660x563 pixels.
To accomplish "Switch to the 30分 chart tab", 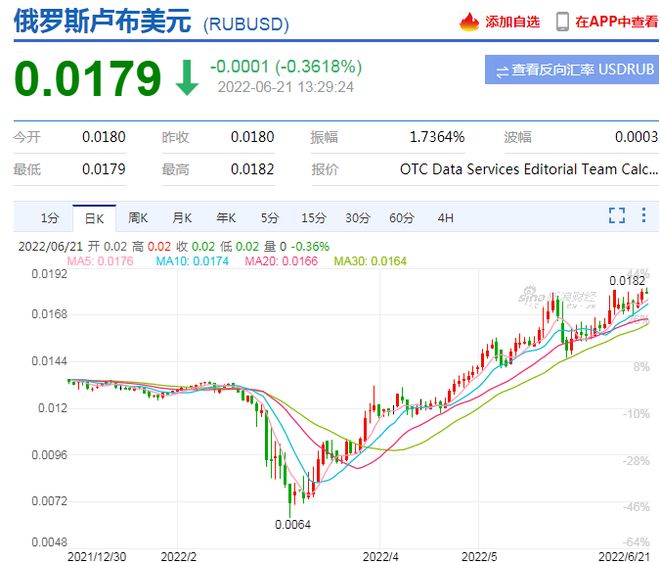I will tap(358, 218).
